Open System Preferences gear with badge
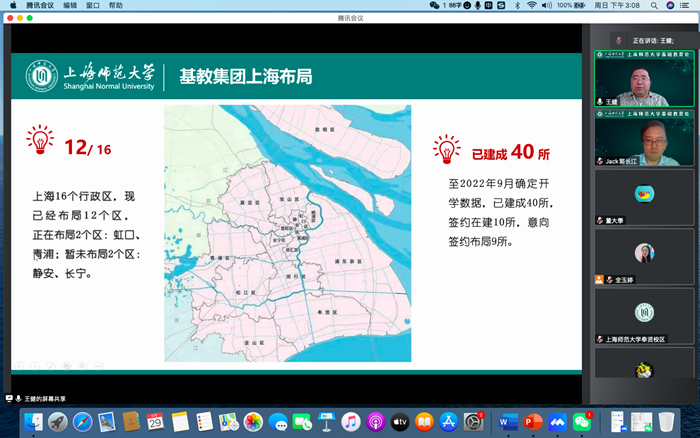This screenshot has height=438, width=700. point(473,422)
